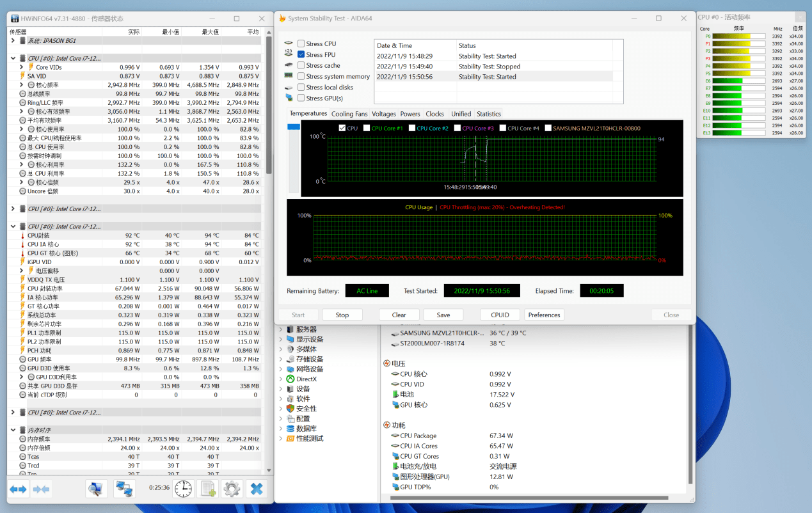This screenshot has width=812, height=513.
Task: Expand the Core VIDs row in HWiNFO
Action: tap(22, 67)
